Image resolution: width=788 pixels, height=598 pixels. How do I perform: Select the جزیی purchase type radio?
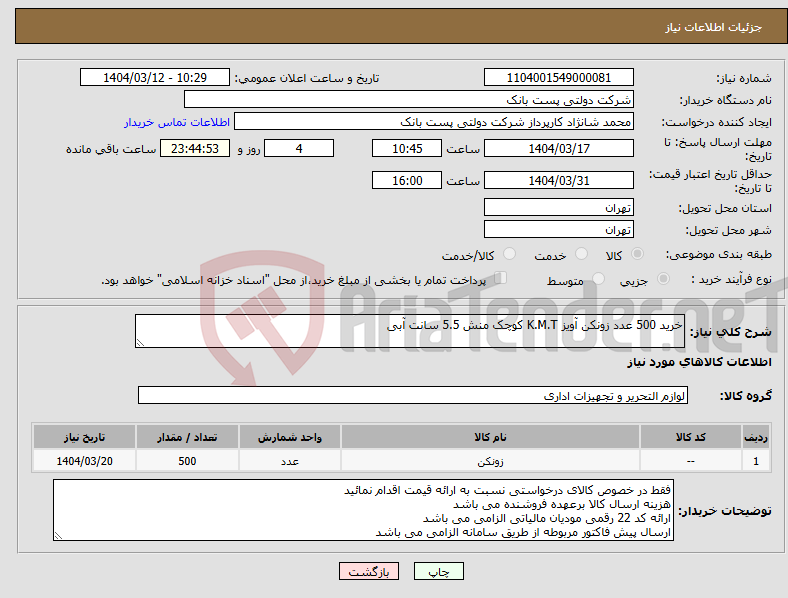(663, 278)
